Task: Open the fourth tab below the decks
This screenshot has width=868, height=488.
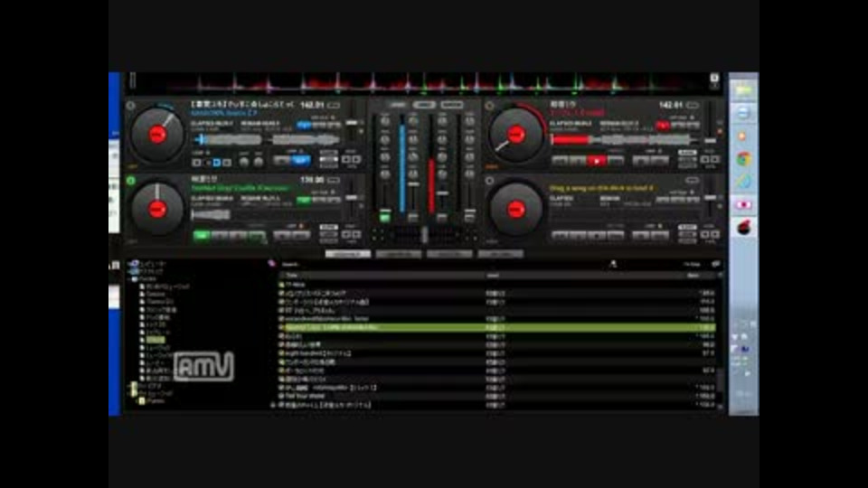Action: coord(500,254)
